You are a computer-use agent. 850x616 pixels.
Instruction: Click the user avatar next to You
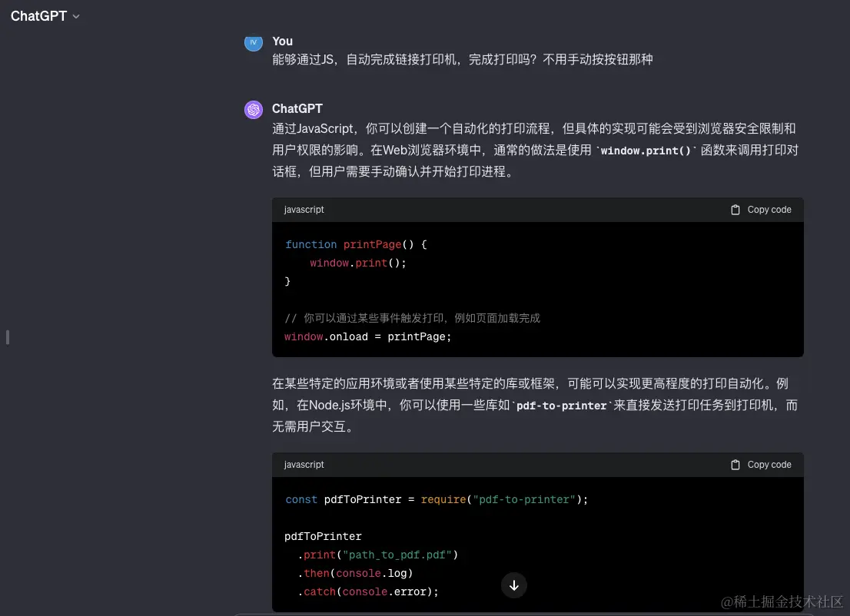click(253, 43)
